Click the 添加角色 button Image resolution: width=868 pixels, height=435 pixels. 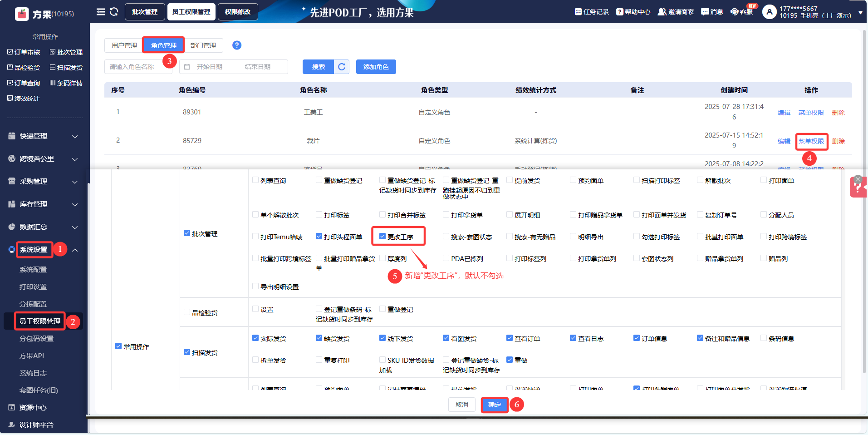coord(376,67)
